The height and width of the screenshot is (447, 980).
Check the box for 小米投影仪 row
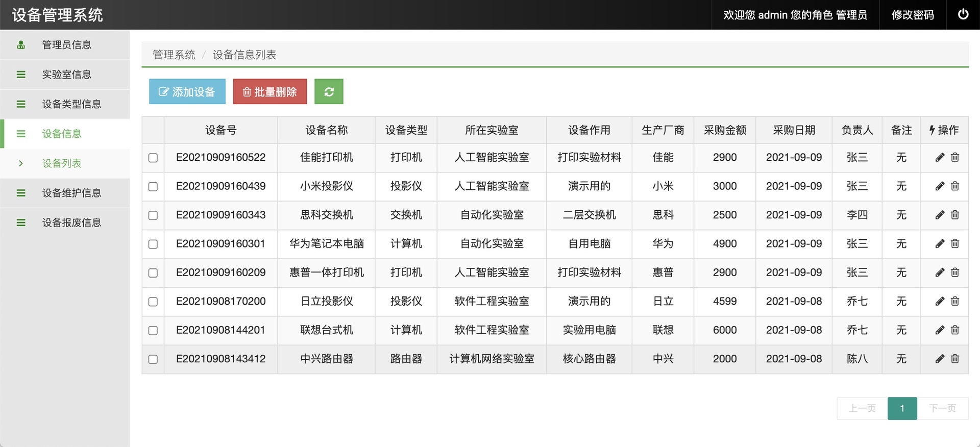153,186
